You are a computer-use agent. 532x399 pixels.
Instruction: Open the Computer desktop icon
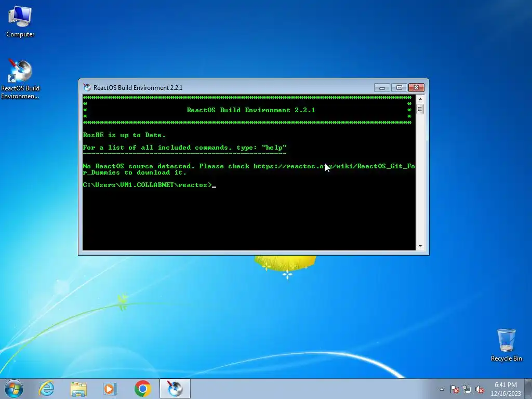[20, 22]
